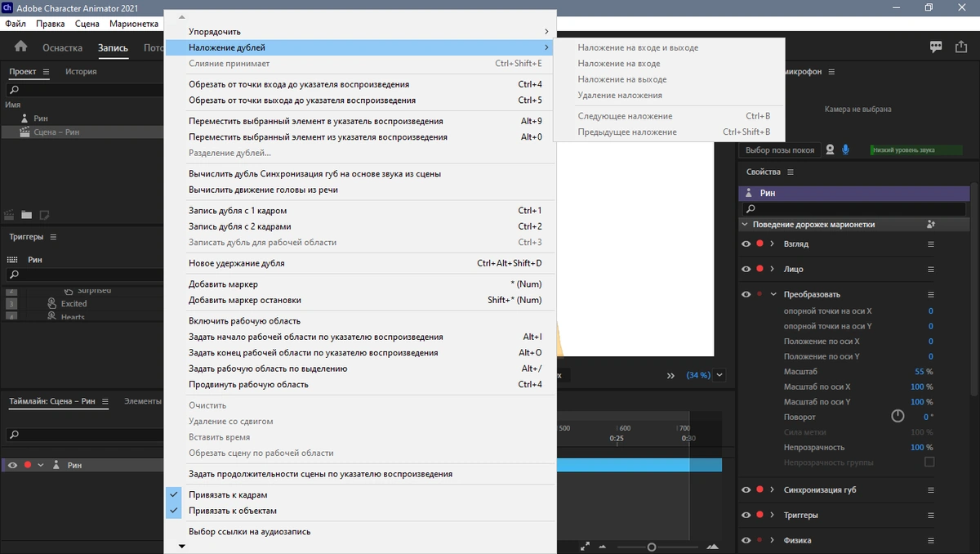The width and height of the screenshot is (980, 554).
Task: Open the Марионетка menu
Action: click(x=133, y=24)
